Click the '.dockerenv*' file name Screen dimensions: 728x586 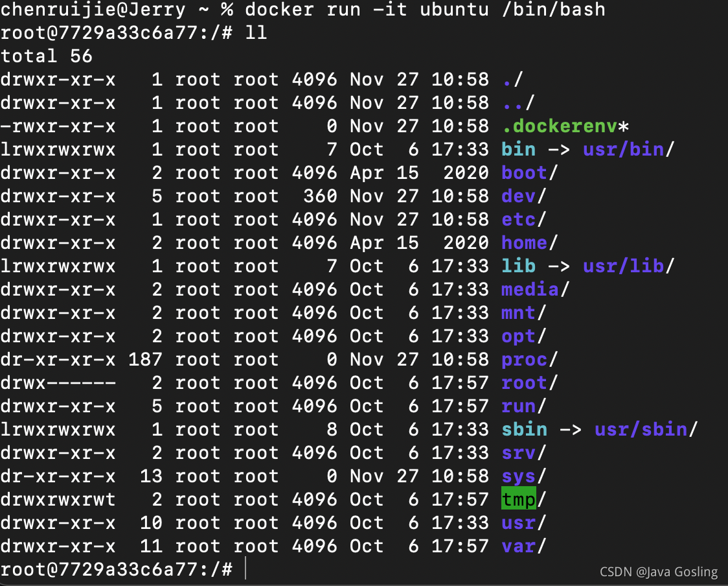565,126
